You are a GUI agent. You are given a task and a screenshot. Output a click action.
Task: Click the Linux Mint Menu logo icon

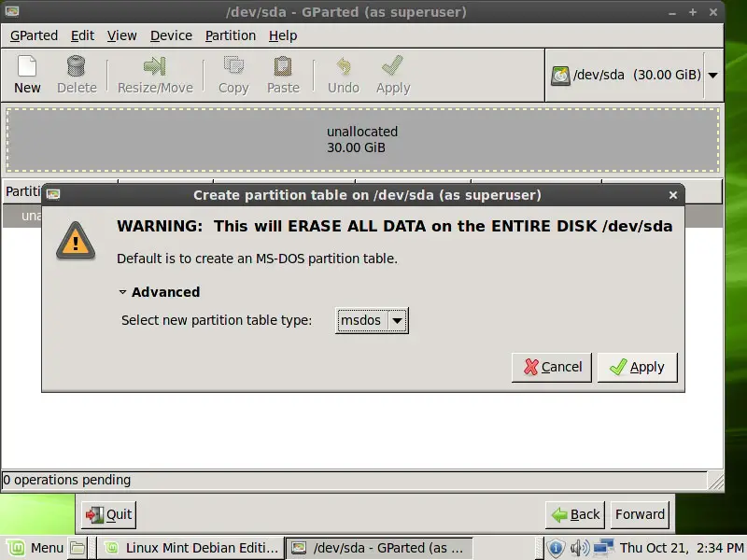click(16, 548)
